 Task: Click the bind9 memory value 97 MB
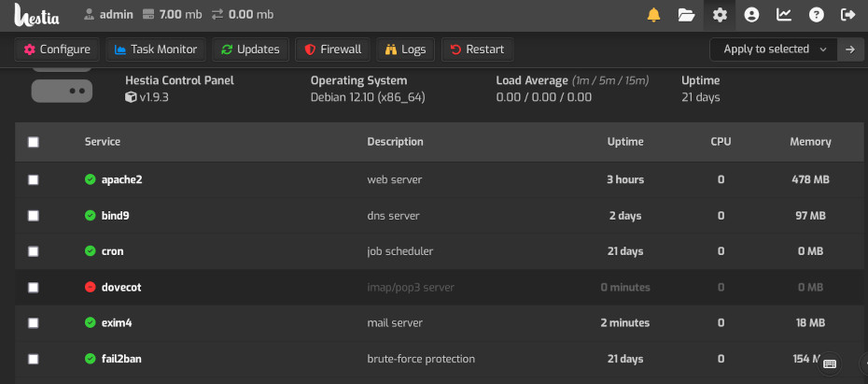[810, 216]
